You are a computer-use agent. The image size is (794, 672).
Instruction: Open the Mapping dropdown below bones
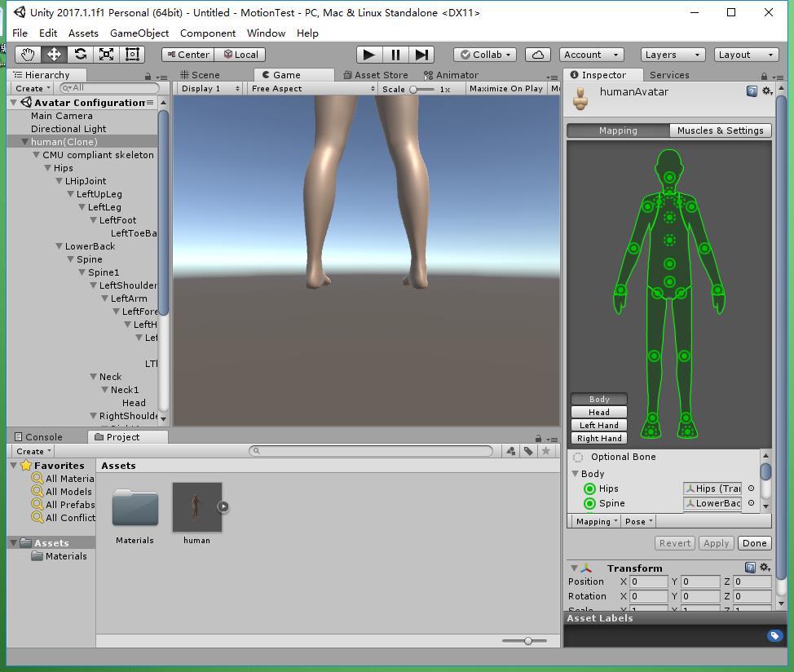point(596,522)
